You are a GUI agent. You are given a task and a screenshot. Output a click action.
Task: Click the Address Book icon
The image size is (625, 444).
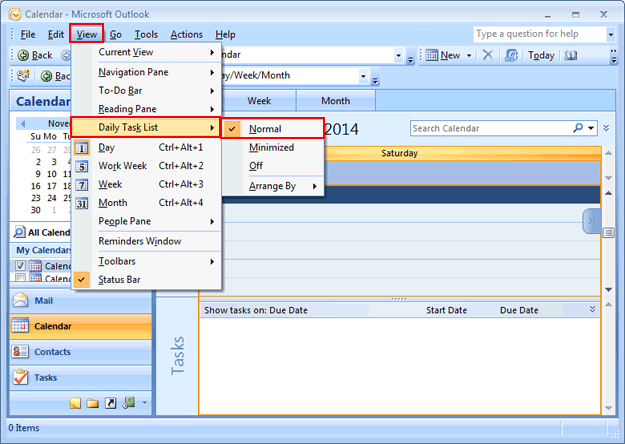[571, 55]
